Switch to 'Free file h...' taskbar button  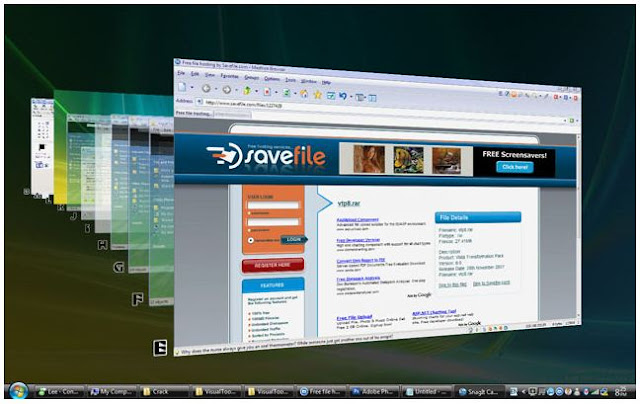click(322, 392)
